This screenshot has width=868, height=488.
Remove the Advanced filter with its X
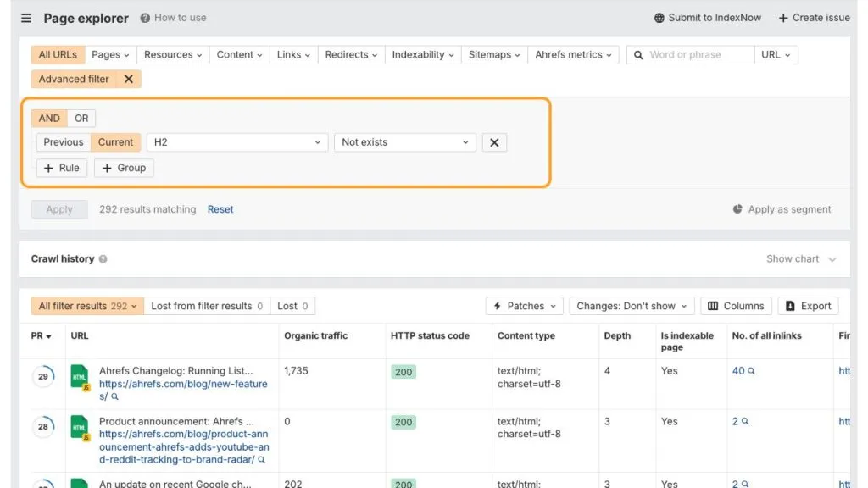click(x=129, y=79)
